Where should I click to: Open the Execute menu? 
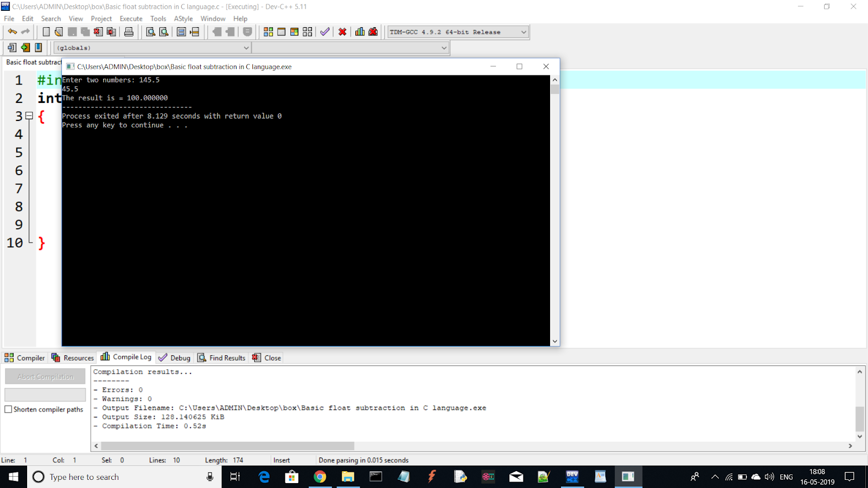[131, 18]
